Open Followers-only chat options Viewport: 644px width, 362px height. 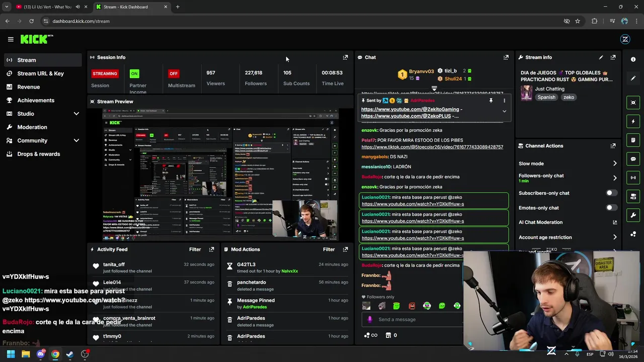[x=568, y=178]
